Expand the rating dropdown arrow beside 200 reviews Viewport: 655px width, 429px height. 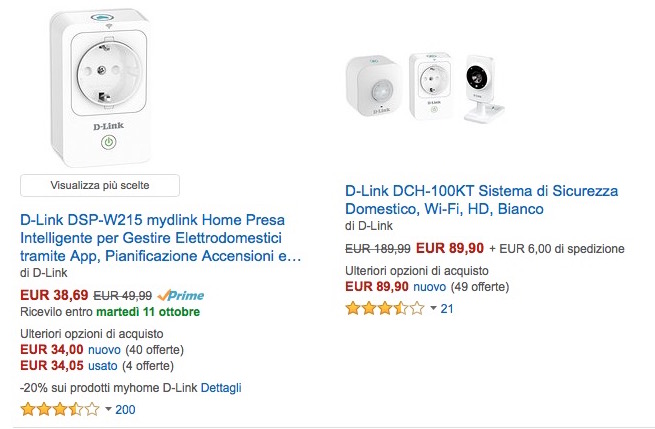click(109, 409)
